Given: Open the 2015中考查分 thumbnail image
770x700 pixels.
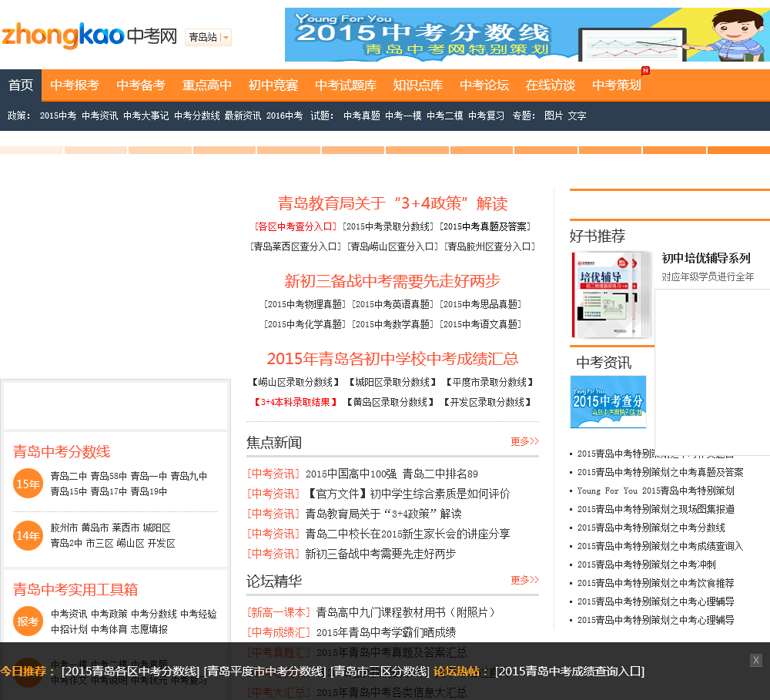Looking at the screenshot, I should tap(608, 402).
